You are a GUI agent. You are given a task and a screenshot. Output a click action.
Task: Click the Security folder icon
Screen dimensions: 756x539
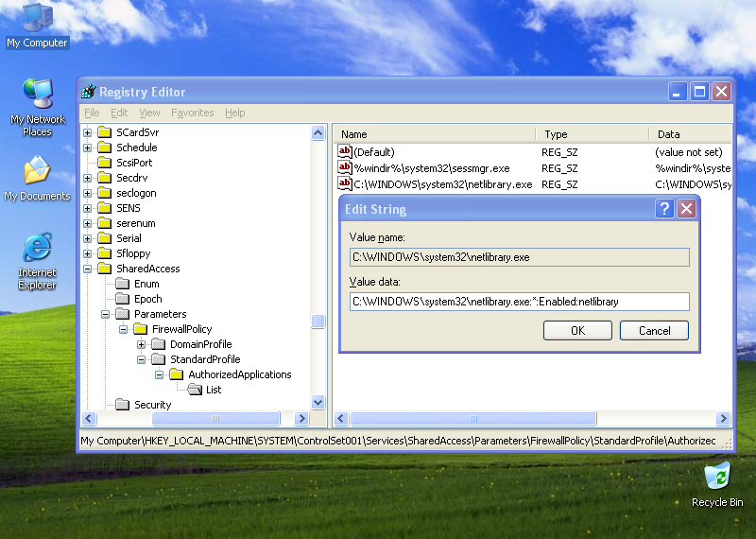[x=123, y=405]
